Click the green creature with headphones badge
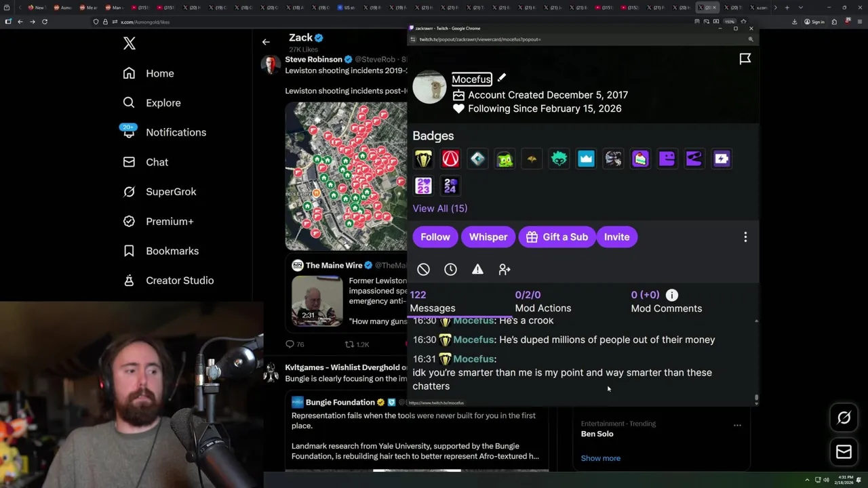The width and height of the screenshot is (868, 488). coord(505,159)
